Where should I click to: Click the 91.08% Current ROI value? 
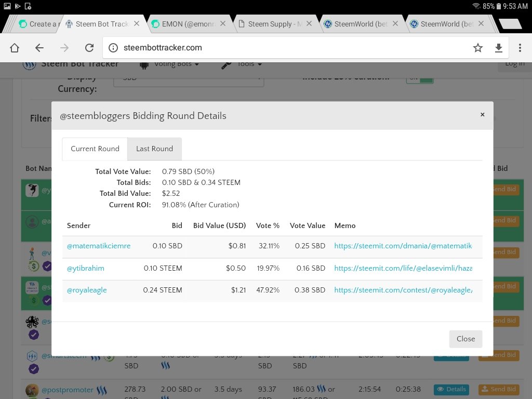click(x=201, y=205)
